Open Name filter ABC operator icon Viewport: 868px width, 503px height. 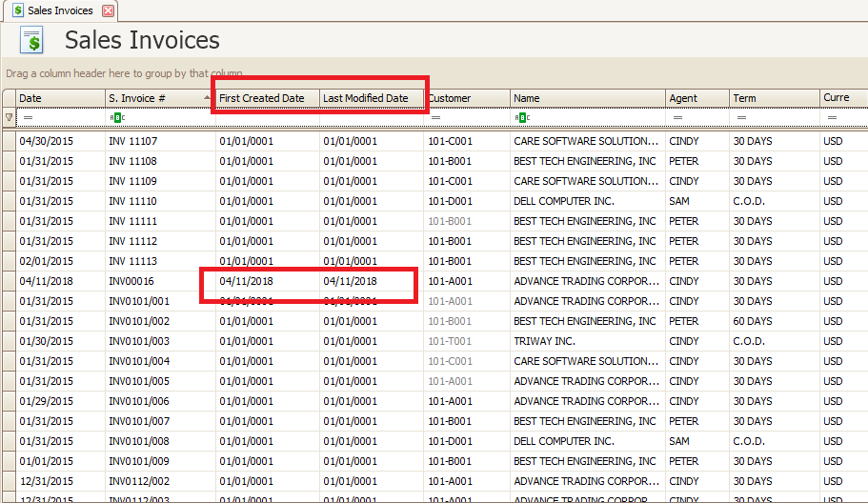click(x=522, y=117)
